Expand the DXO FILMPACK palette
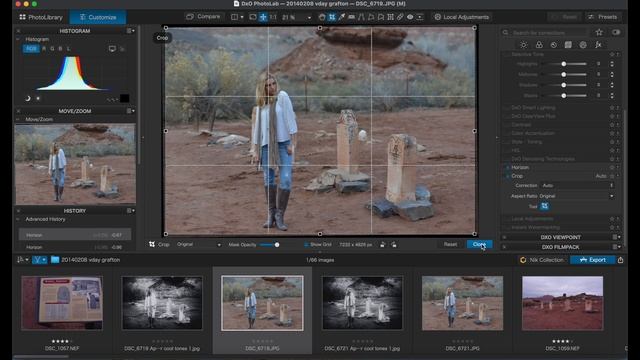This screenshot has width=640, height=360. (x=560, y=247)
